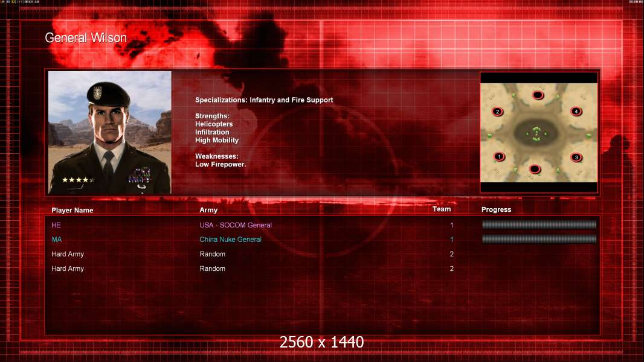
Task: Click start position marker 4 on minimap
Action: tap(576, 111)
